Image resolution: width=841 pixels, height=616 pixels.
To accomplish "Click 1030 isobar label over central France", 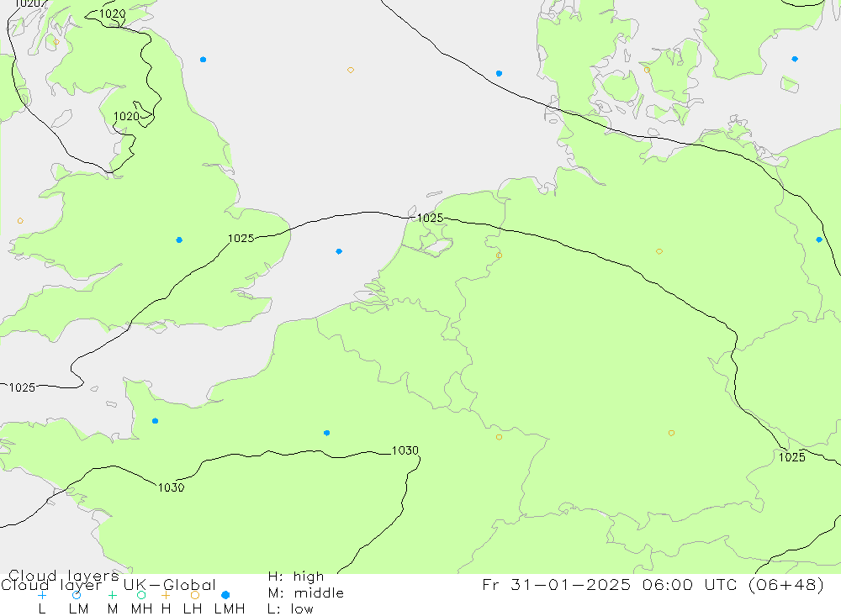I will [405, 450].
